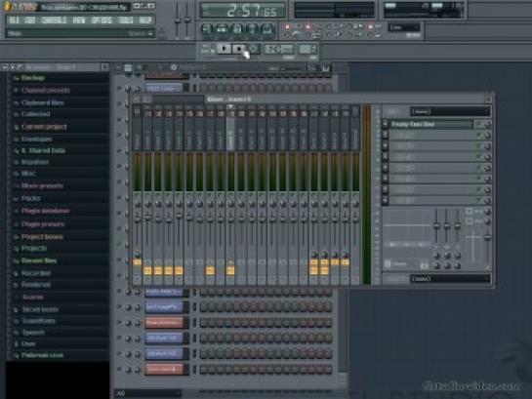Image resolution: width=532 pixels, height=399 pixels.
Task: Open Mixer presets in browser
Action: [x=42, y=185]
